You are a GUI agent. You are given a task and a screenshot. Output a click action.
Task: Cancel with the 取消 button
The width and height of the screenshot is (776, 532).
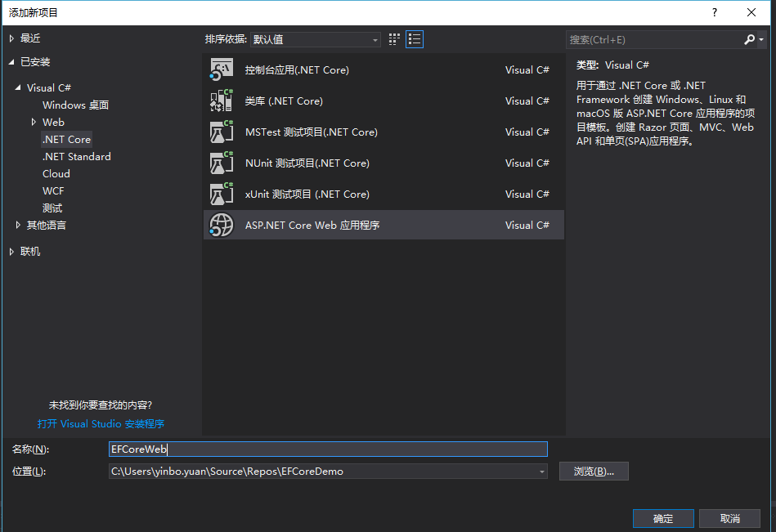[730, 519]
